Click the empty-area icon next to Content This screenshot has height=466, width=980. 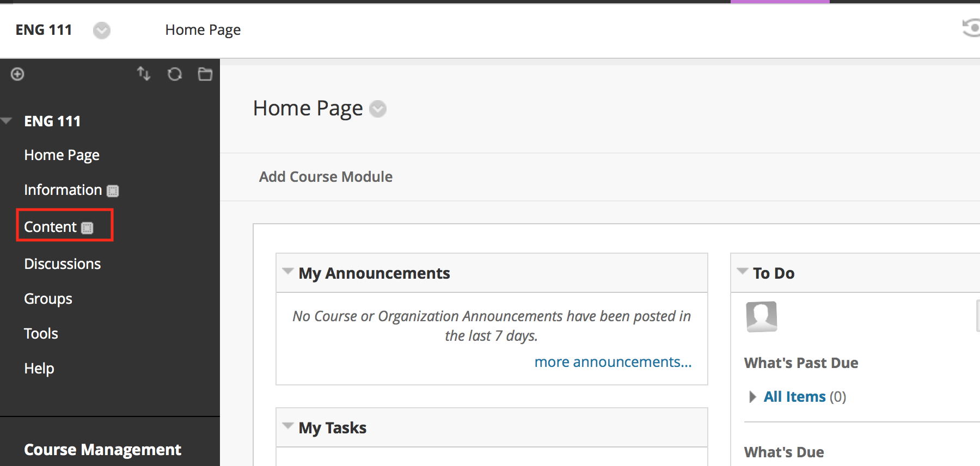(87, 228)
